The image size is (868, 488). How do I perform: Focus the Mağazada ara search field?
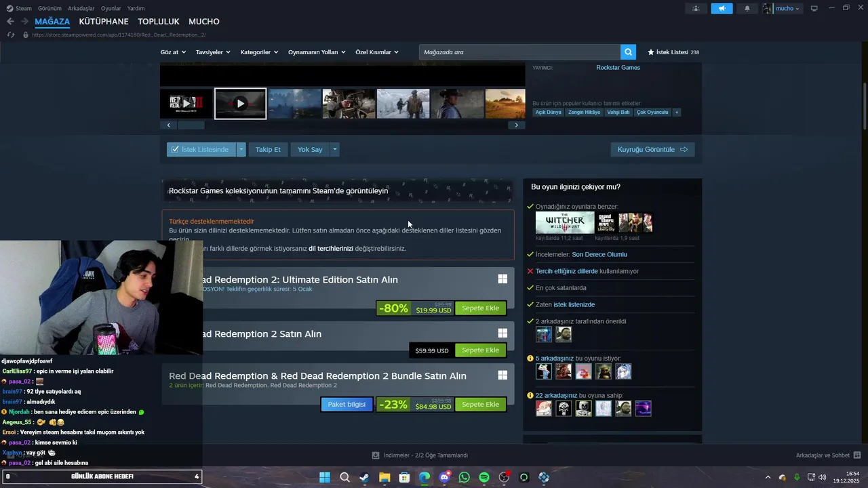[519, 52]
